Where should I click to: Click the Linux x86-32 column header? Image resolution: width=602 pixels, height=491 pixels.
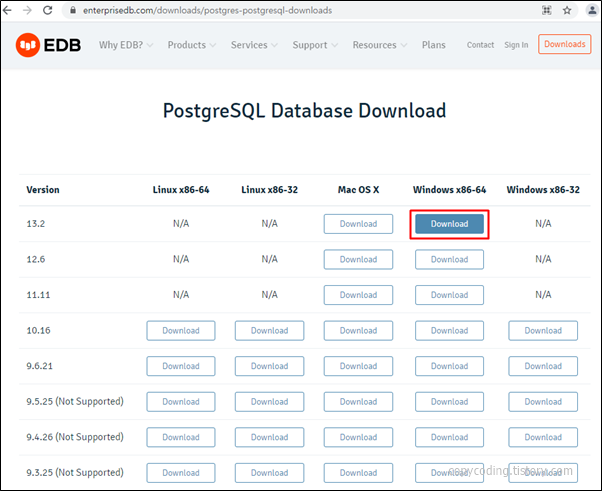point(270,190)
